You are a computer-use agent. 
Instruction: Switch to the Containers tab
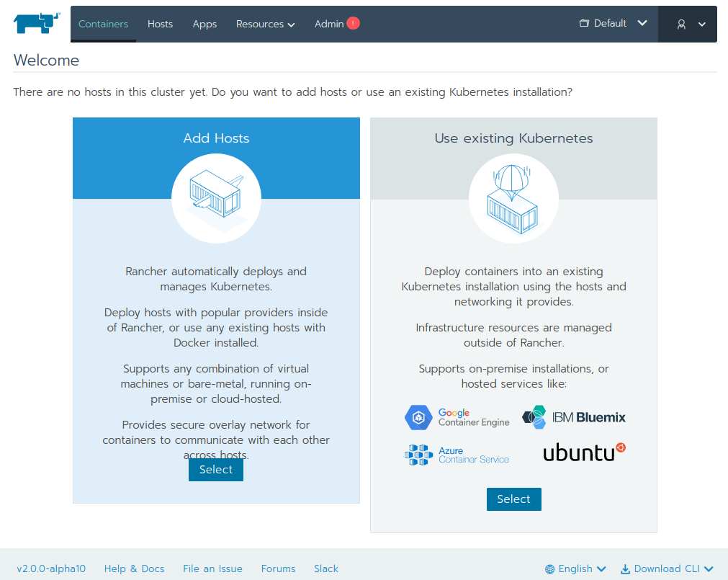point(103,24)
